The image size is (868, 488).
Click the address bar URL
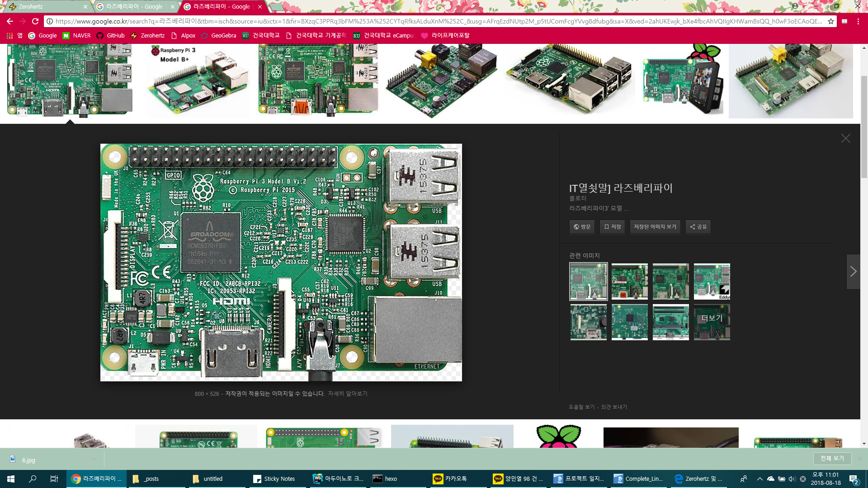point(439,21)
